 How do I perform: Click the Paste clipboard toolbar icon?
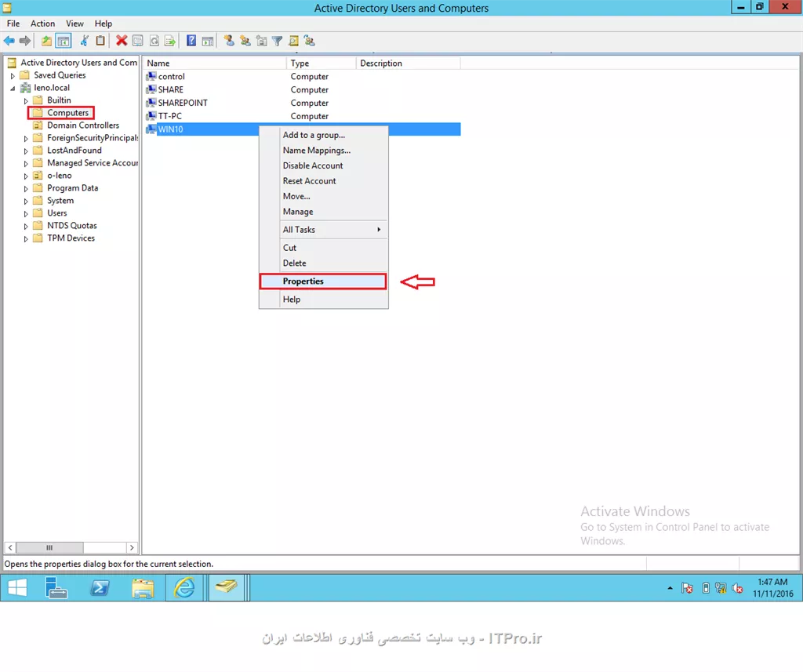tap(100, 41)
